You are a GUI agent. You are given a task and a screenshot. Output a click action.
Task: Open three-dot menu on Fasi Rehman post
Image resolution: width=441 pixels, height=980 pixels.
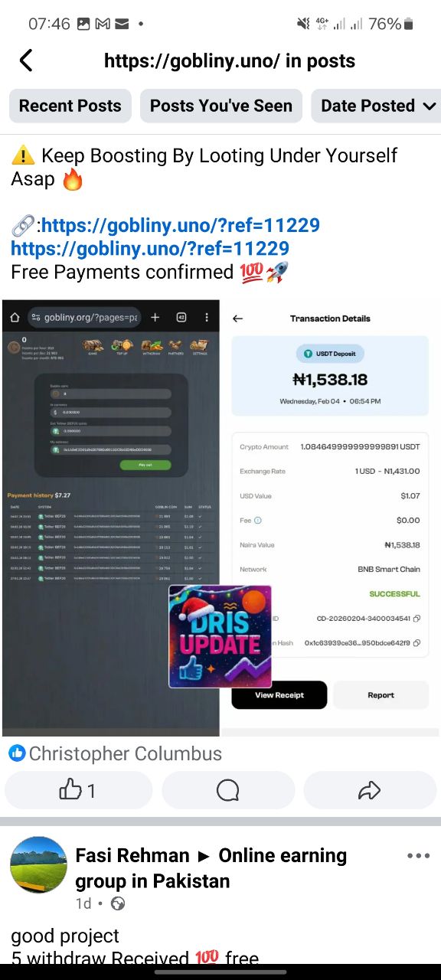click(419, 856)
